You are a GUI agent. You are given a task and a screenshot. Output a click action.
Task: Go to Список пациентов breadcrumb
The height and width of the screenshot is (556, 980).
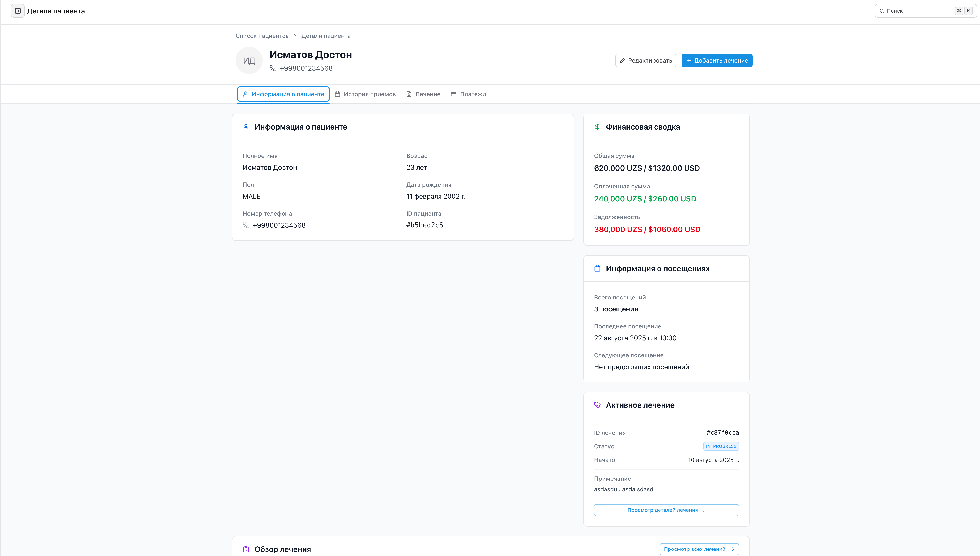[262, 36]
